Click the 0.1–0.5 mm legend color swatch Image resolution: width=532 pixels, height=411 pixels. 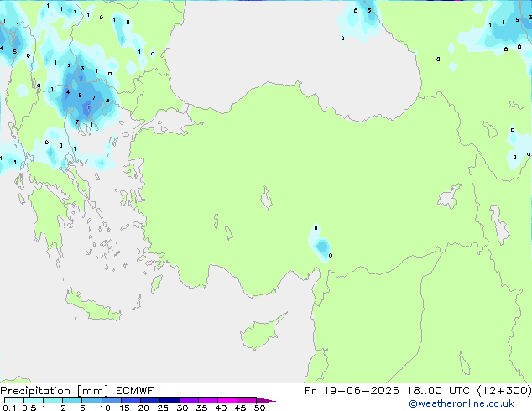pyautogui.click(x=14, y=400)
